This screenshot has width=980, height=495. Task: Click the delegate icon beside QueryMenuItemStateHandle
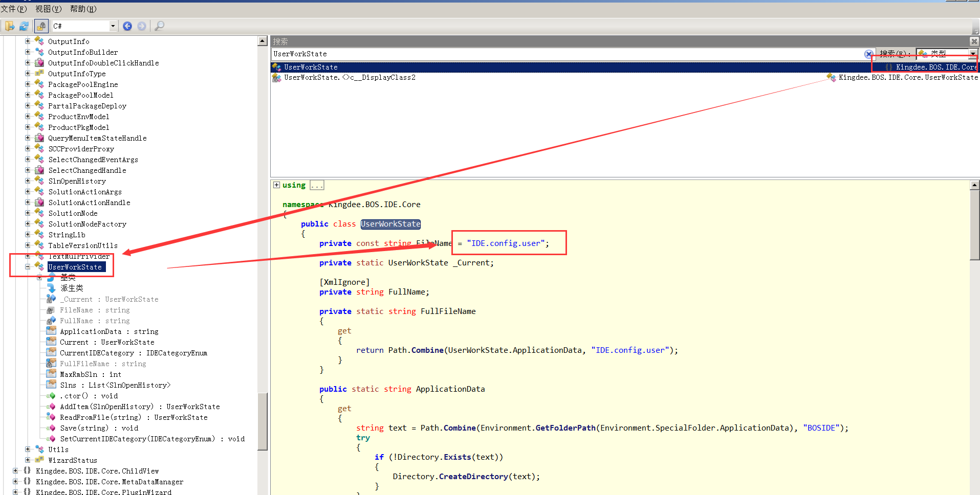pos(39,138)
